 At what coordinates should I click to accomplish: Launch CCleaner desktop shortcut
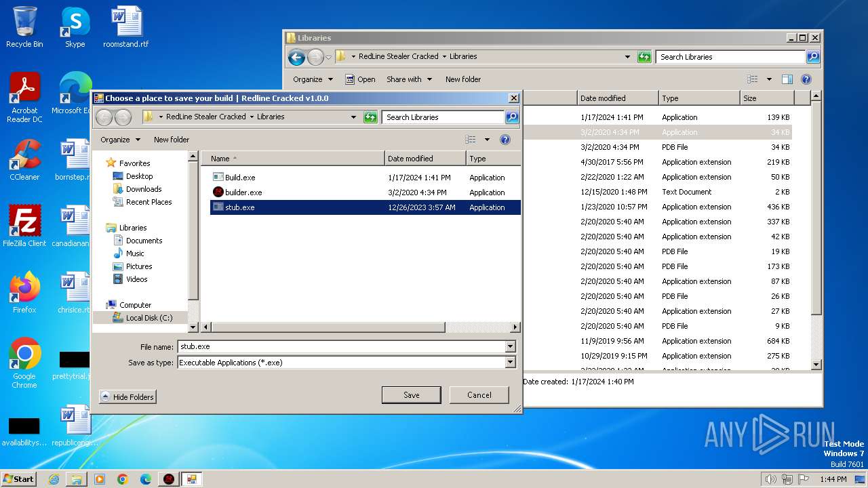pyautogui.click(x=24, y=160)
